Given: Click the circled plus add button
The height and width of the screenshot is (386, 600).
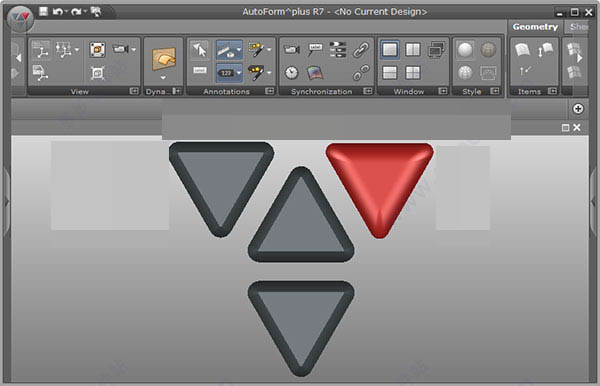Looking at the screenshot, I should (x=578, y=109).
